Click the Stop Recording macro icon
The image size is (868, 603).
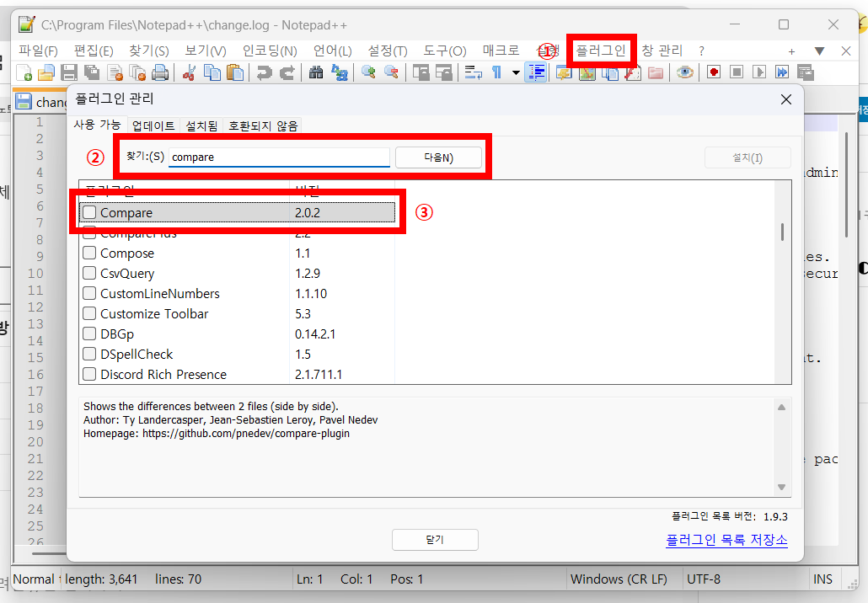[737, 72]
